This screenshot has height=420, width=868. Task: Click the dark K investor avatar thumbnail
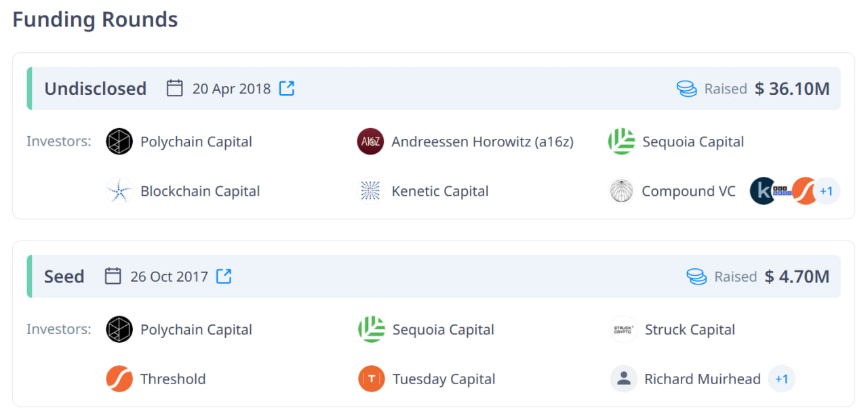tap(762, 191)
